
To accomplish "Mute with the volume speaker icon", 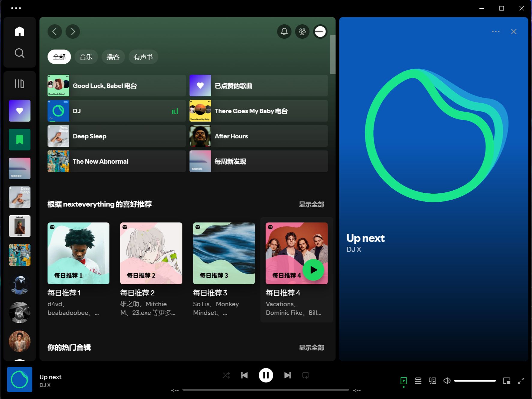I will (447, 381).
